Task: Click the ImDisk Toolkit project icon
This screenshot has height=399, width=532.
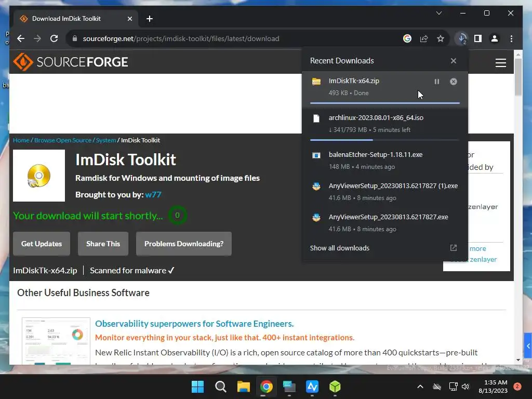Action: [39, 176]
